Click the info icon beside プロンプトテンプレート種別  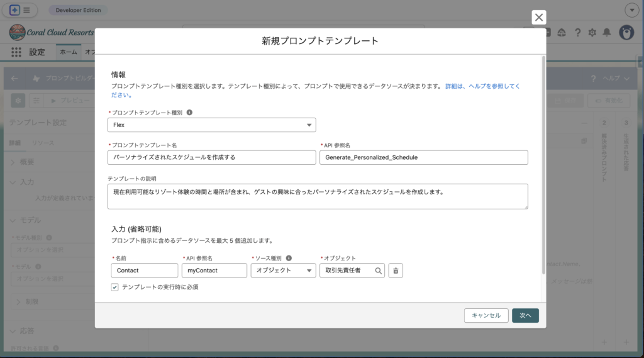pyautogui.click(x=190, y=113)
